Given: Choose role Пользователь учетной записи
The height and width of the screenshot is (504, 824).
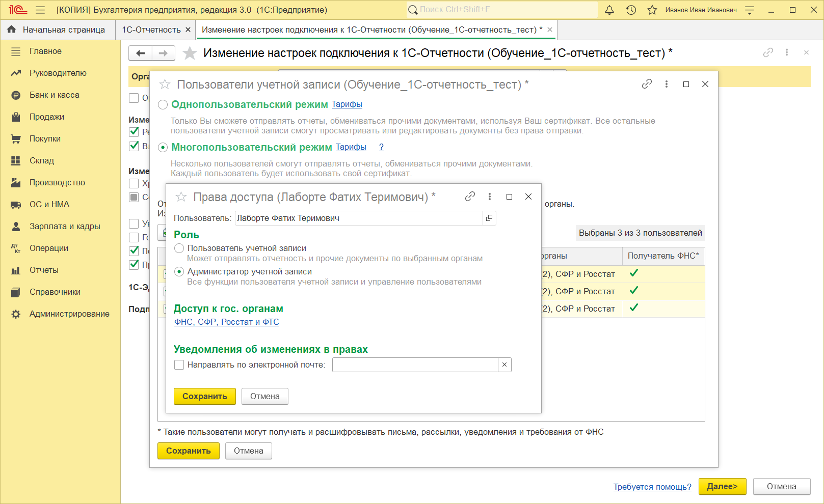Looking at the screenshot, I should (179, 248).
